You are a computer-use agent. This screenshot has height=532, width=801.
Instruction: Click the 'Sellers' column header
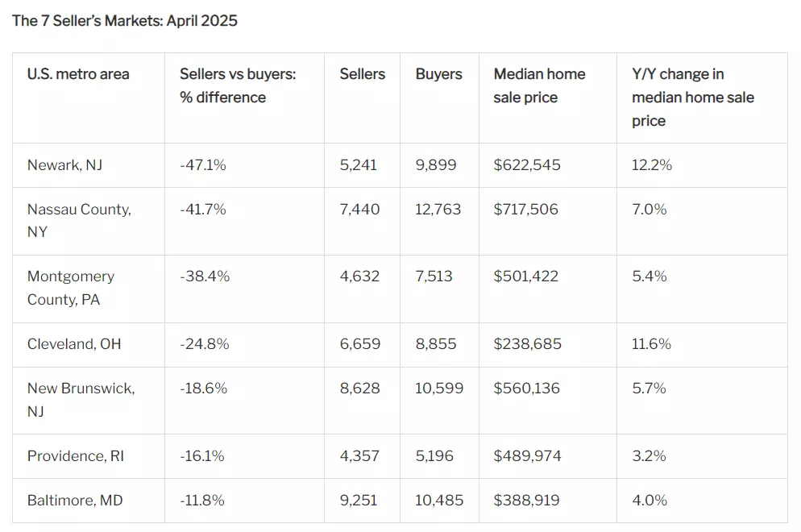[x=363, y=74]
